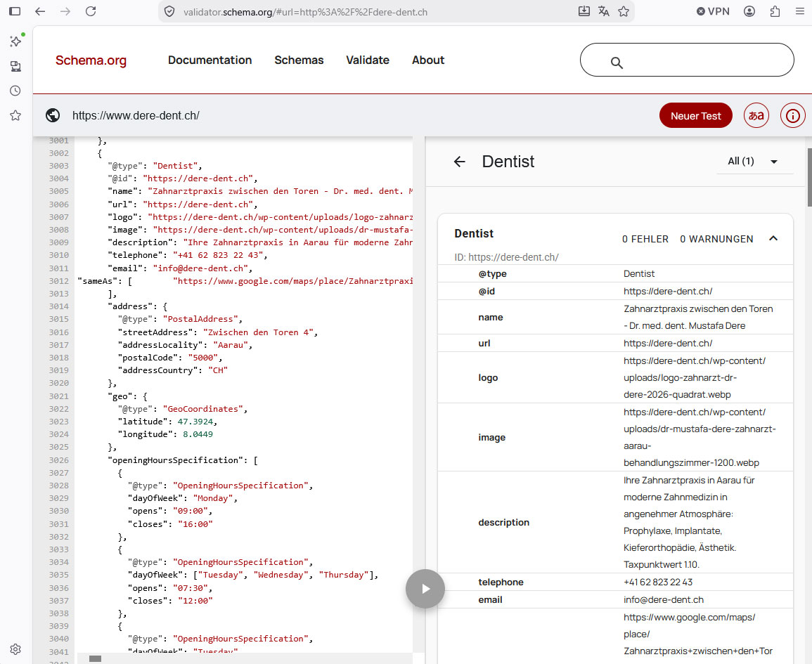
Task: Click the magnifier search icon
Action: point(617,63)
